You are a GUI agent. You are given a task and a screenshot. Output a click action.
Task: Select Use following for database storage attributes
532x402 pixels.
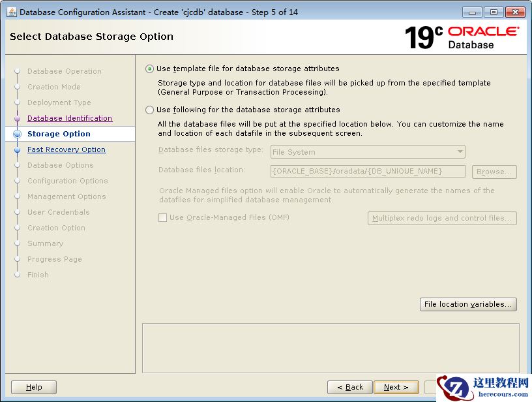(x=149, y=110)
